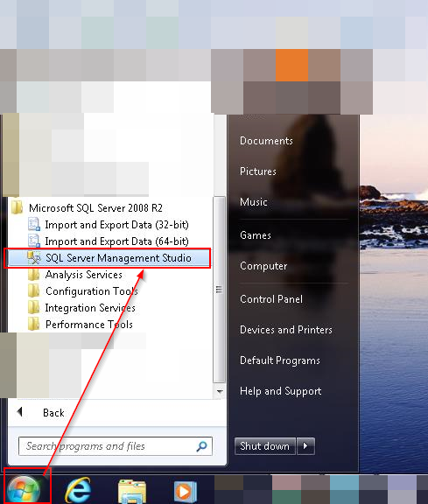
Task: Open Control Panel from the Start menu
Action: (x=271, y=299)
